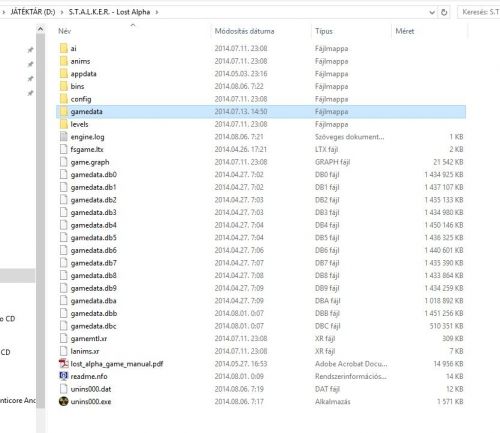
Task: Click the game.graph file icon
Action: coord(64,162)
